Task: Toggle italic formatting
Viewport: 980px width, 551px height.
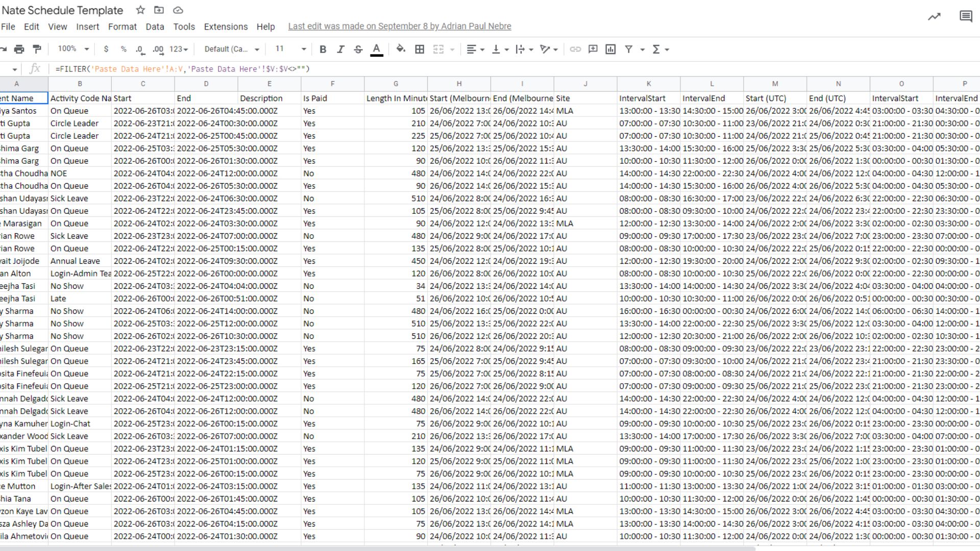Action: point(340,49)
